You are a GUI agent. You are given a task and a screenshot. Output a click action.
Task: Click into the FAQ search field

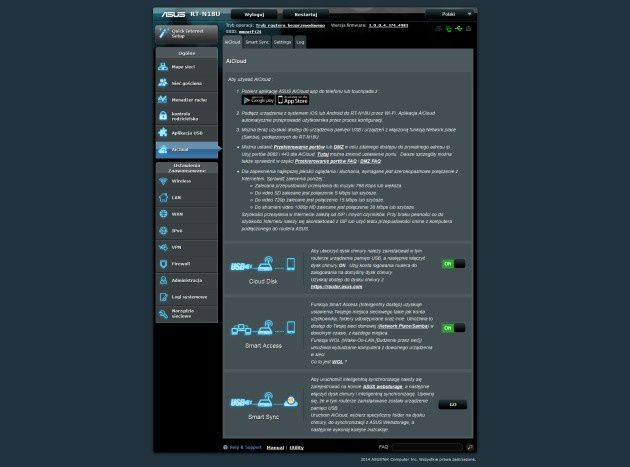(x=427, y=447)
